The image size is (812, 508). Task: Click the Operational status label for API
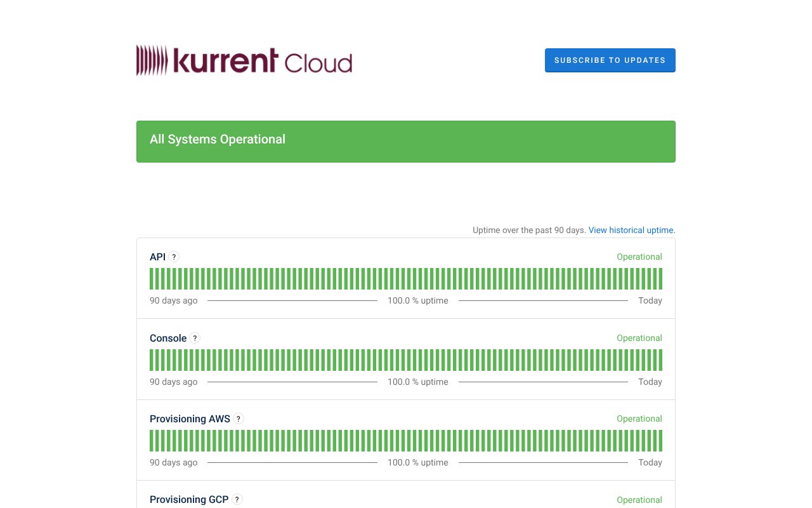point(639,257)
